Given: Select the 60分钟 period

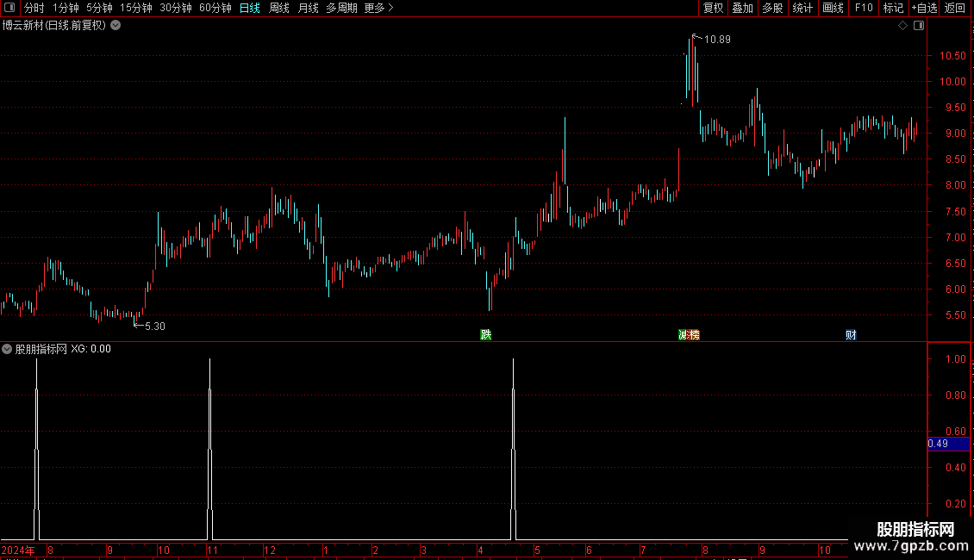Looking at the screenshot, I should tap(215, 8).
